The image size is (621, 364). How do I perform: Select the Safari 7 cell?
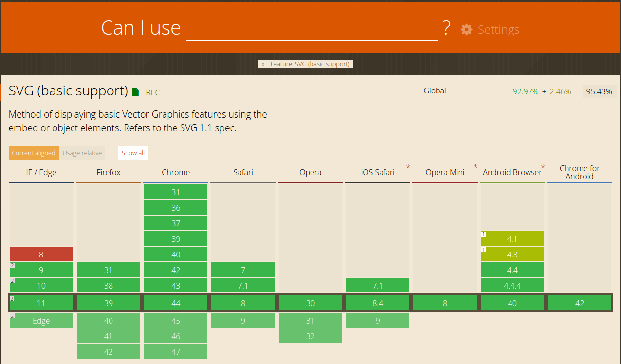click(x=243, y=270)
